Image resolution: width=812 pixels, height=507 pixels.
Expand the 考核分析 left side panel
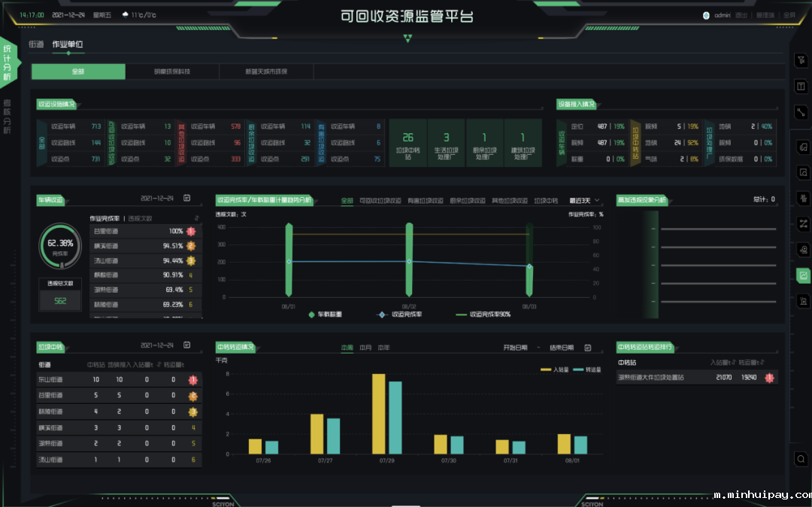coord(8,117)
